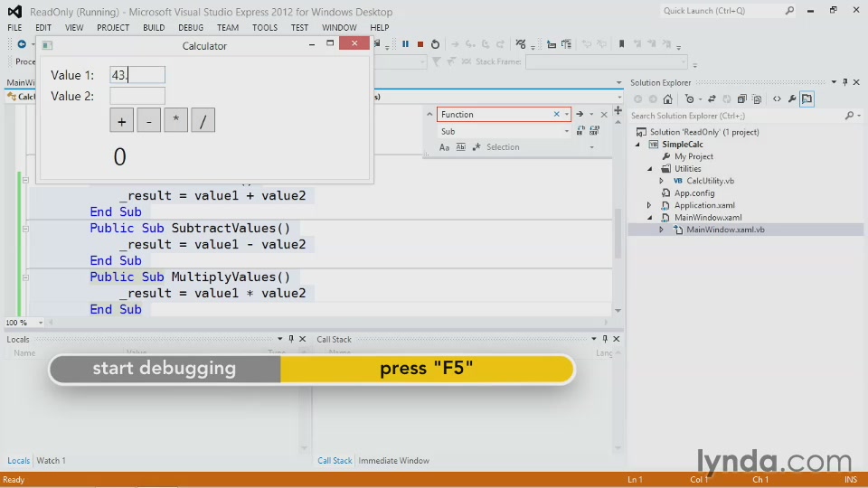The height and width of the screenshot is (488, 868).
Task: Collapse the SubtractValues code block
Action: coord(25,229)
